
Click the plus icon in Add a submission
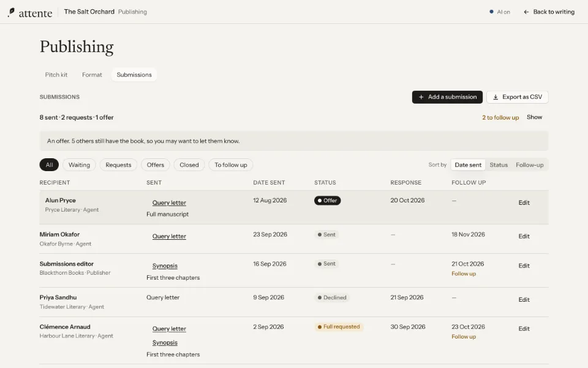[421, 97]
